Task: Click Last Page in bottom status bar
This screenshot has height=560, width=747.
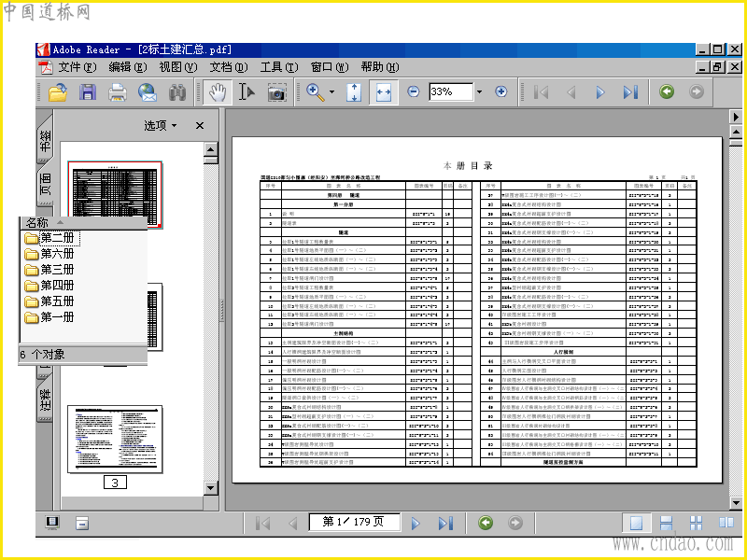Action: [x=445, y=524]
